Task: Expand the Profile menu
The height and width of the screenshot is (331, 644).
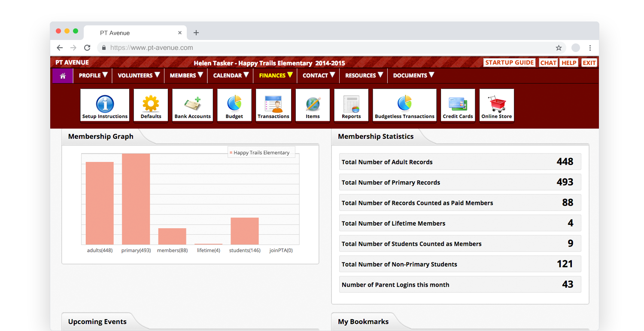Action: coord(93,75)
